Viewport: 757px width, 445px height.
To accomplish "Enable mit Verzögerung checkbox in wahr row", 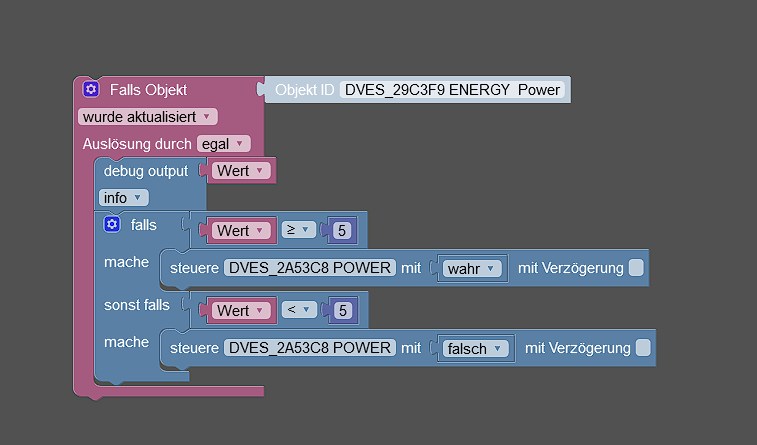I will click(x=636, y=267).
